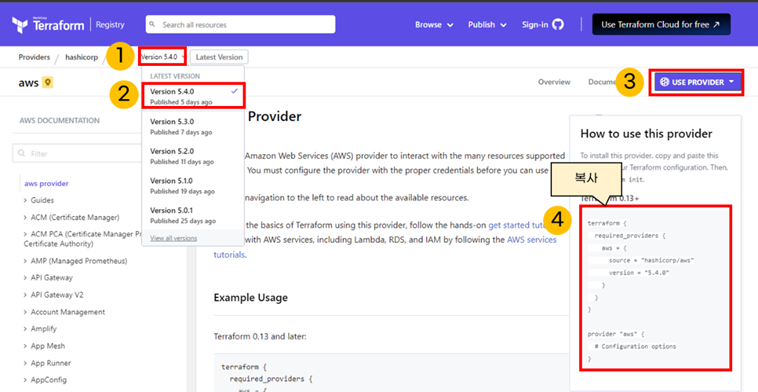Focus the sidebar Filter field
Viewport: 758px width, 392px height.
pos(77,154)
